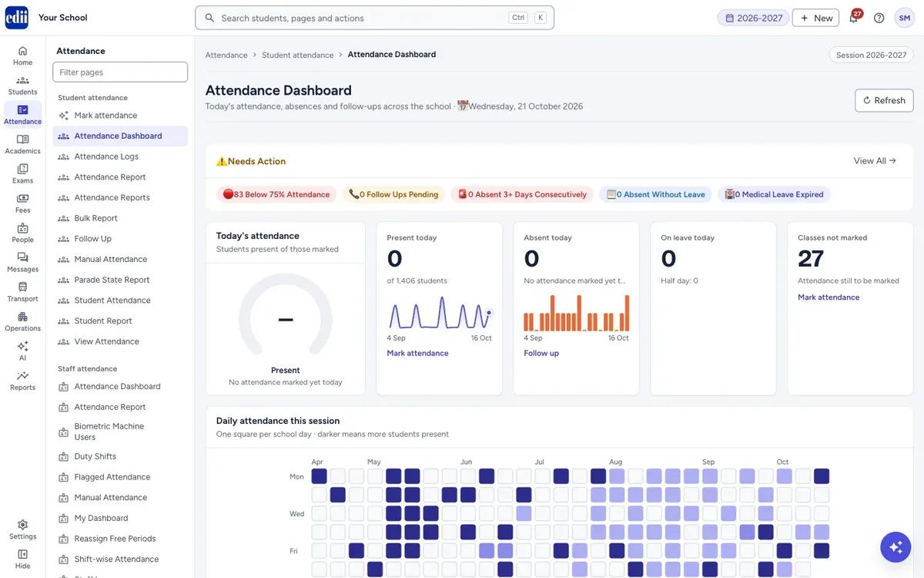This screenshot has width=924, height=578.
Task: Click Mark attendance link under Present today
Action: click(x=417, y=353)
